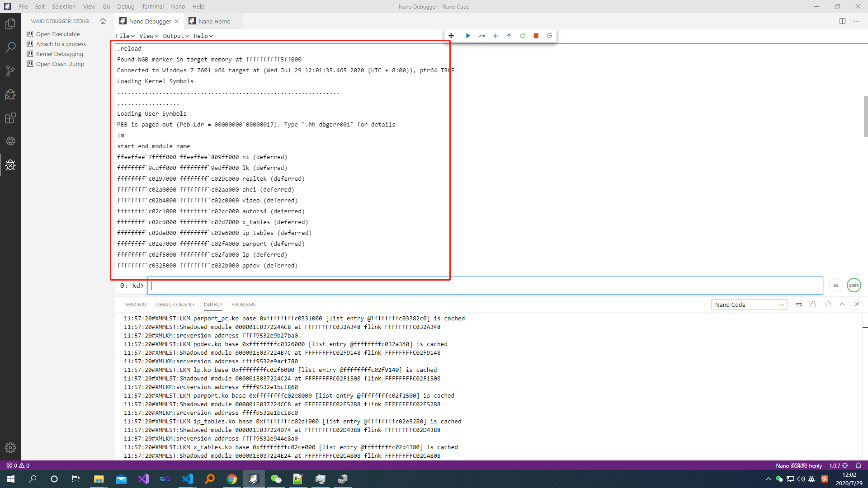The width and height of the screenshot is (868, 488).
Task: Switch to the DEBUG CONSOLE panel tab
Action: click(175, 305)
